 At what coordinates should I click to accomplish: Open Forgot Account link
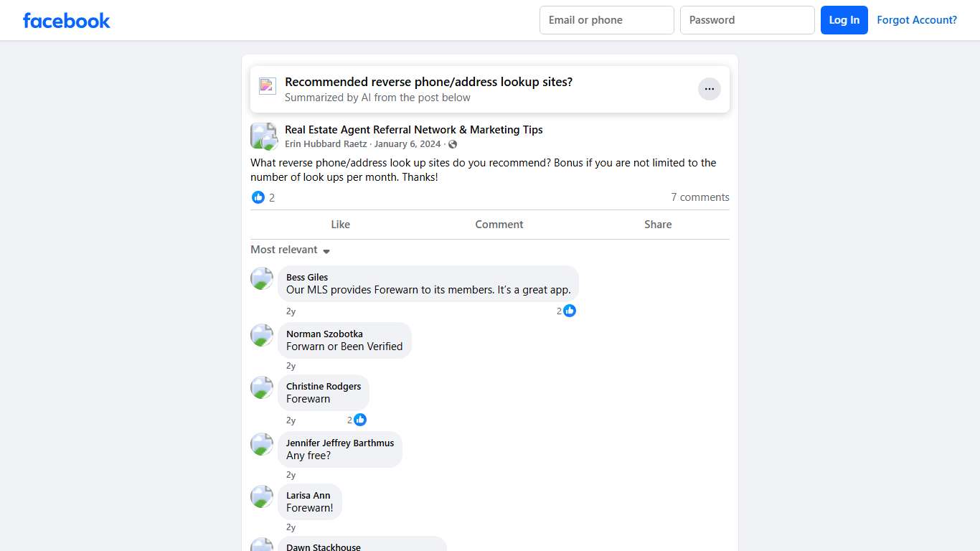[917, 19]
